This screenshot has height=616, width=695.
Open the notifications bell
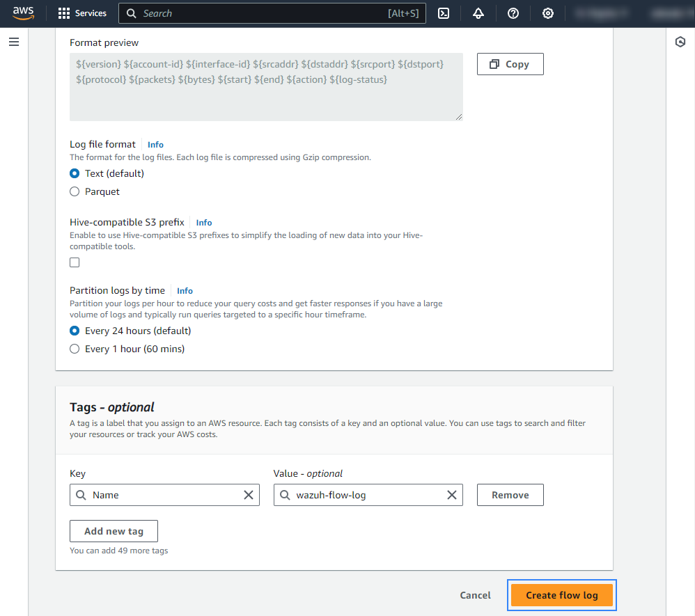[x=478, y=13]
